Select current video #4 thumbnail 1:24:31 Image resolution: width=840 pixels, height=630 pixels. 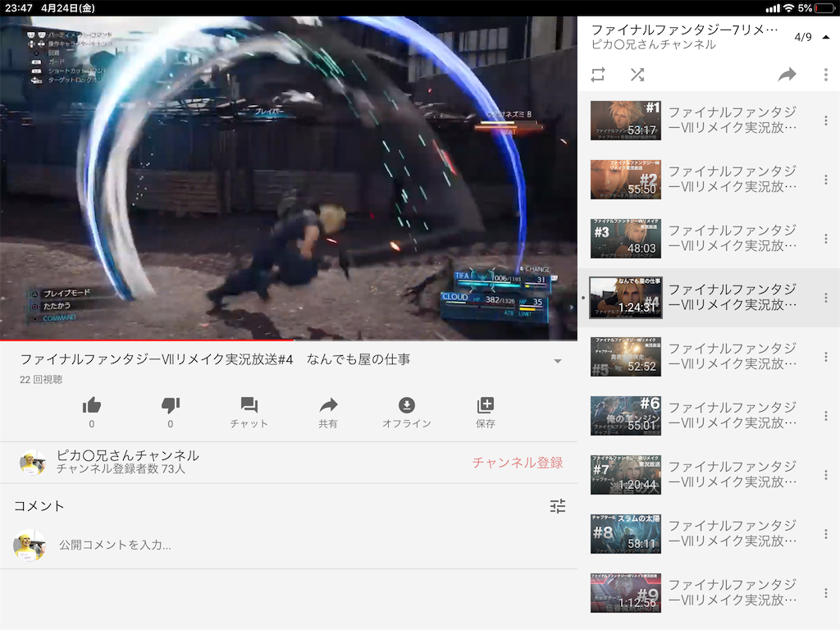click(x=626, y=297)
